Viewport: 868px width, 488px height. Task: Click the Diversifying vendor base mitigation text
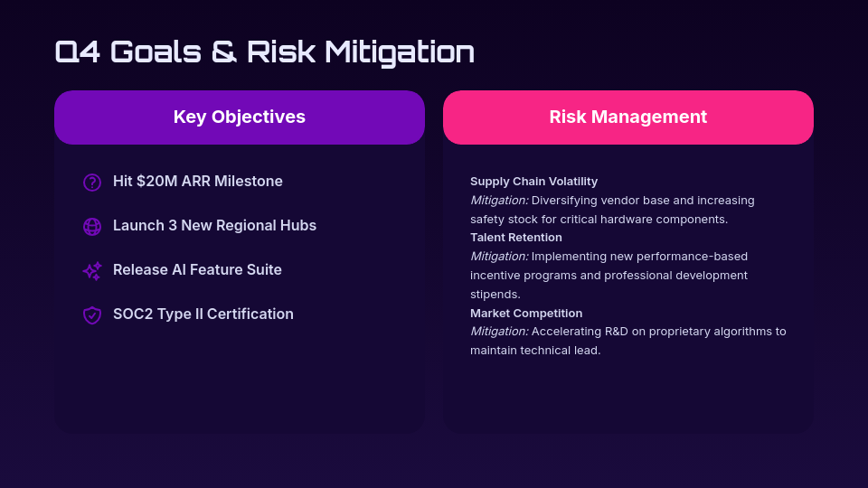tap(642, 201)
